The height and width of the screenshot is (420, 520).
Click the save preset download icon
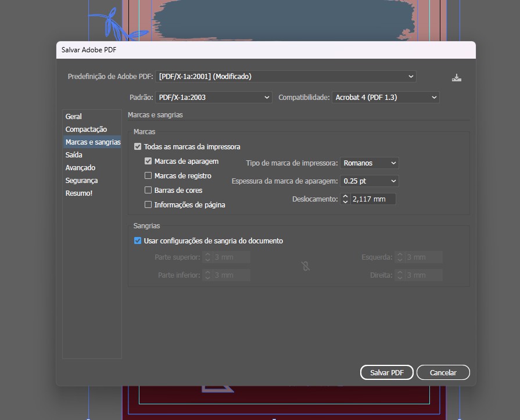456,78
